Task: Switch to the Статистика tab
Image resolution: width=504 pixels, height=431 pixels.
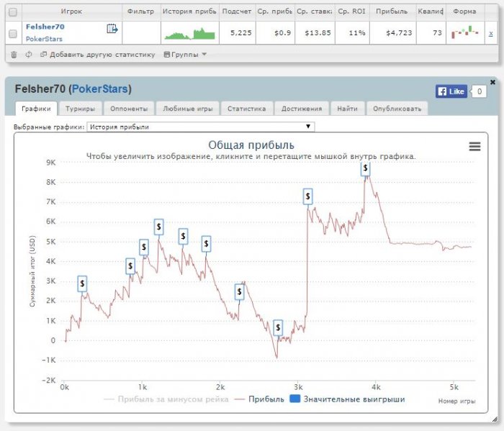Action: point(247,109)
